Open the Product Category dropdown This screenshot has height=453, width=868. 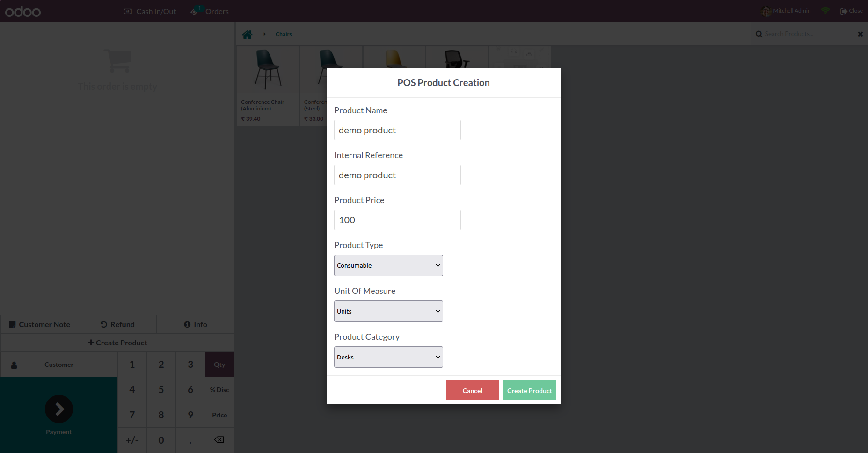coord(388,357)
